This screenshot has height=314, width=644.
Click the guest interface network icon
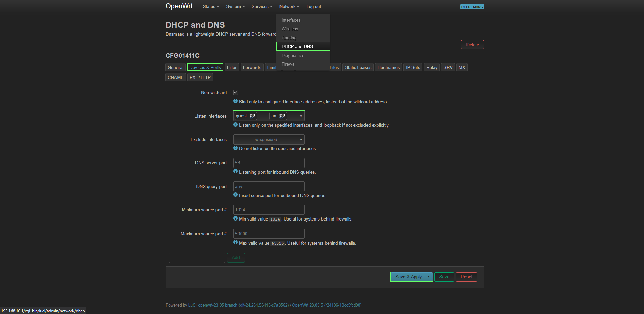tap(252, 116)
